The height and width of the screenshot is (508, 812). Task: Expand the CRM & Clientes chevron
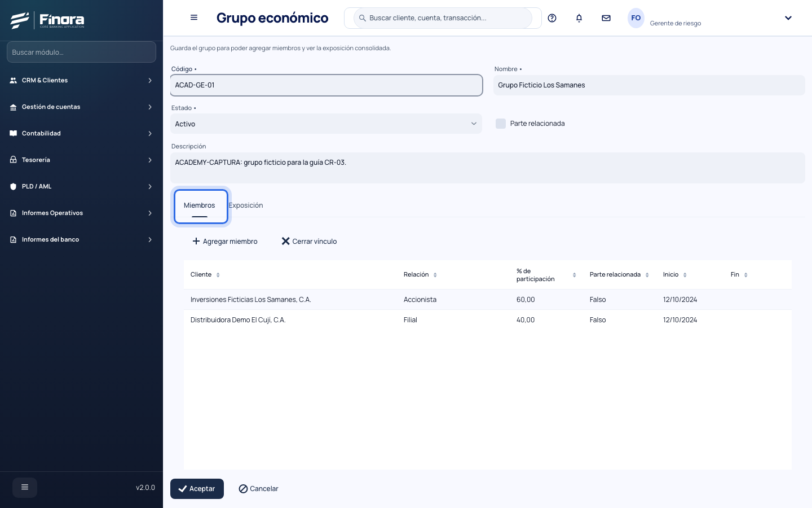click(x=150, y=81)
